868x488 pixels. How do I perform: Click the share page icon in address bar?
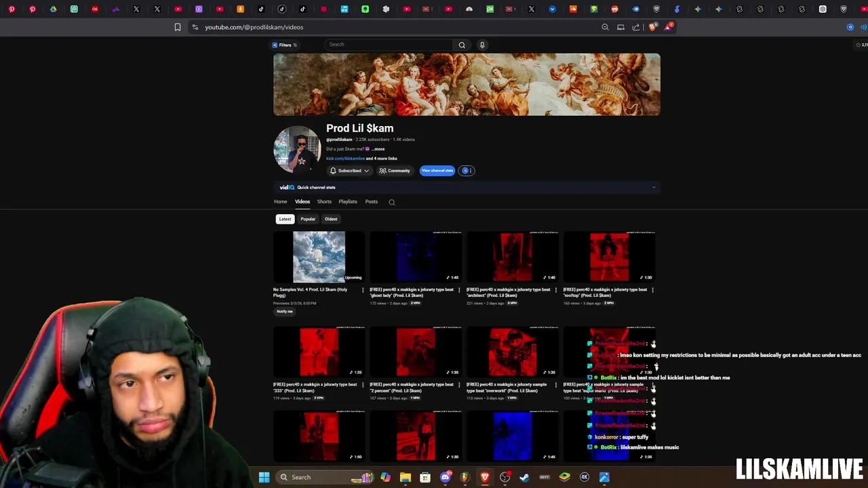click(x=636, y=27)
